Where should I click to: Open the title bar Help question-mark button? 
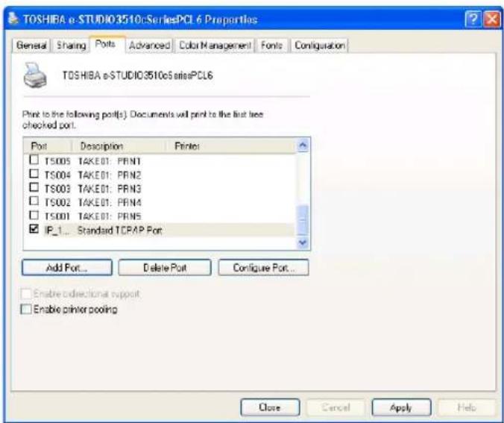click(473, 19)
